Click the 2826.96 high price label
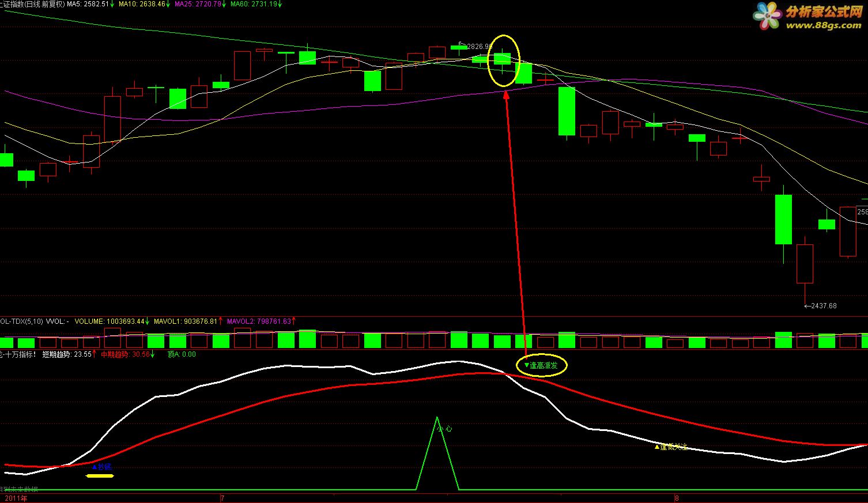 click(x=479, y=47)
